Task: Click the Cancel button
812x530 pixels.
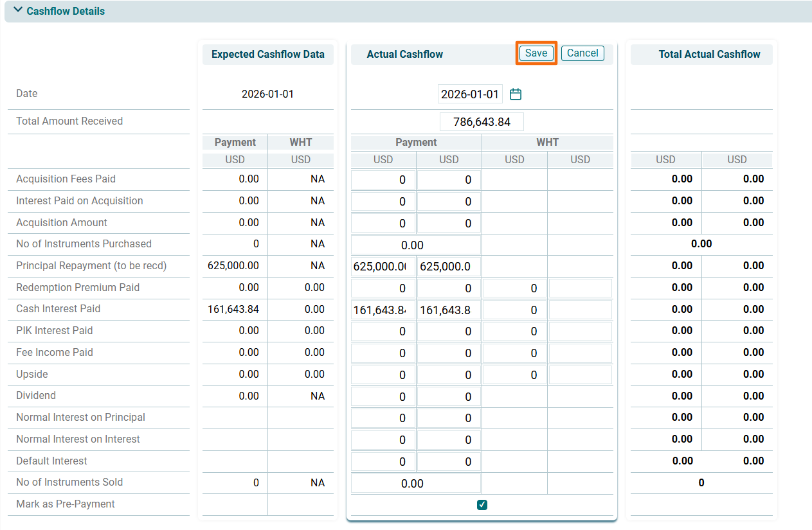Action: coord(582,53)
